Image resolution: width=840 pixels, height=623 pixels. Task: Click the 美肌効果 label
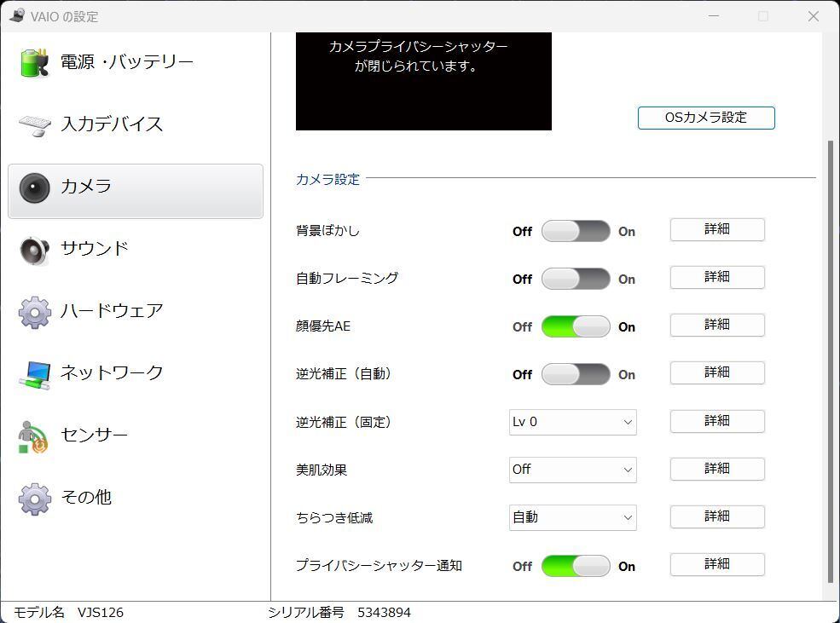[322, 470]
